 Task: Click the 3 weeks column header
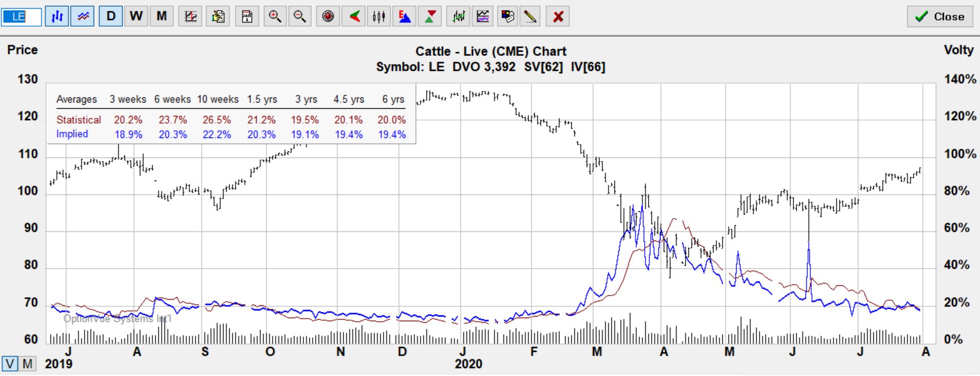(127, 99)
